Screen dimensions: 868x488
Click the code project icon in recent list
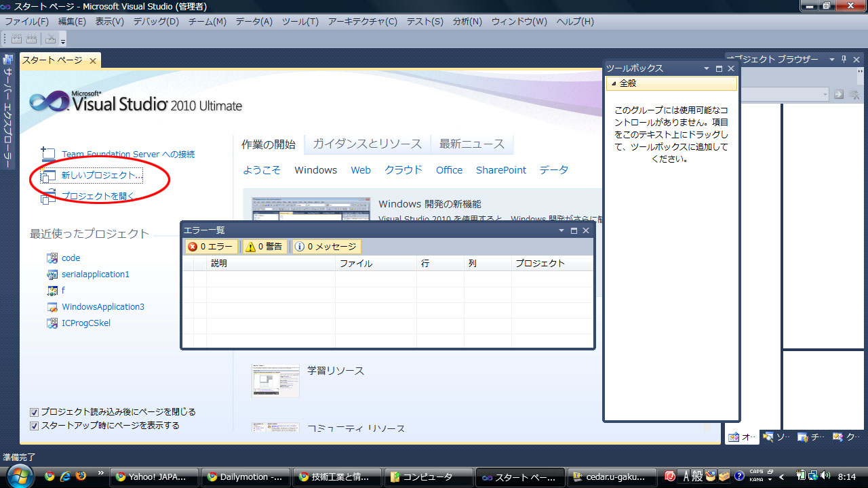pyautogui.click(x=52, y=258)
